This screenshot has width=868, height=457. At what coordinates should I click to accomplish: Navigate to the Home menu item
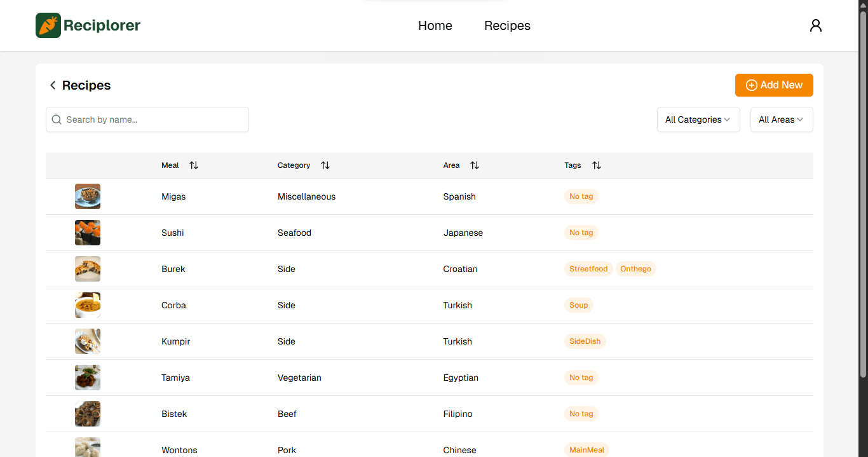point(435,25)
